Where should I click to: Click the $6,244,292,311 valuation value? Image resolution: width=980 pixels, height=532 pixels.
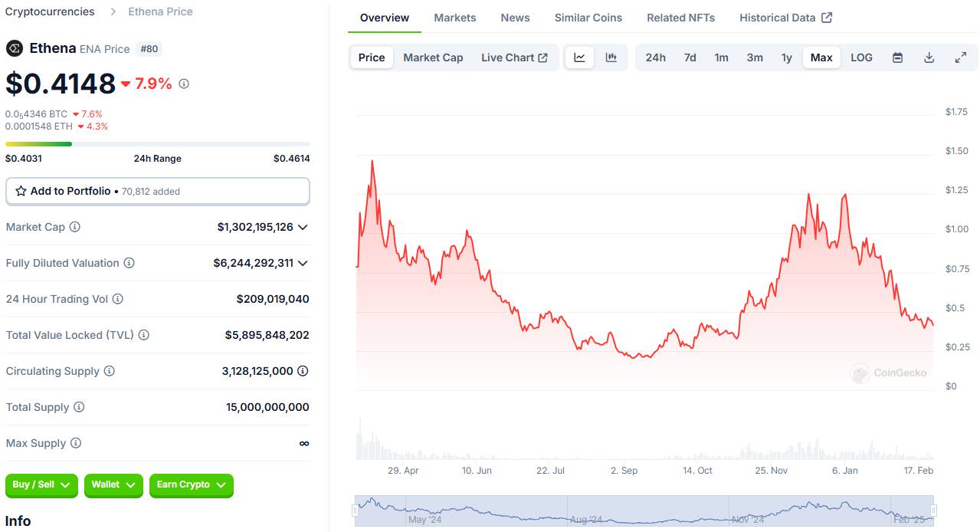(254, 263)
